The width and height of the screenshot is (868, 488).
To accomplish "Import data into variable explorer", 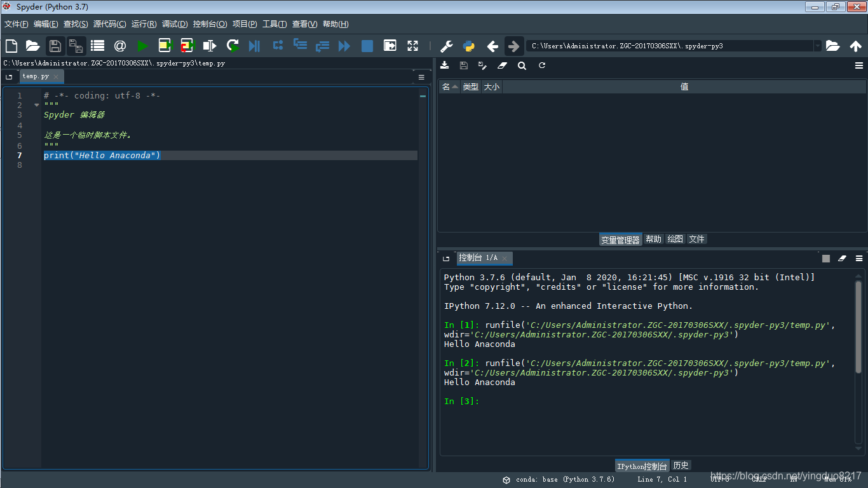I will click(445, 65).
